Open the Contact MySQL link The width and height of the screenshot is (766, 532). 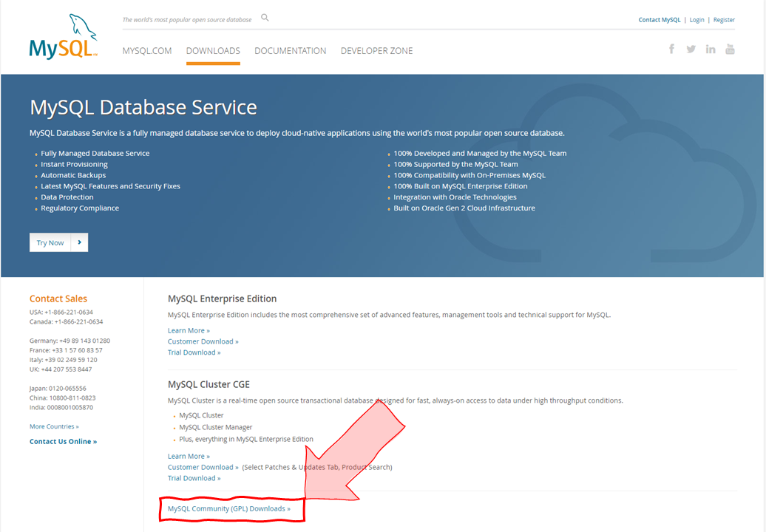[659, 19]
